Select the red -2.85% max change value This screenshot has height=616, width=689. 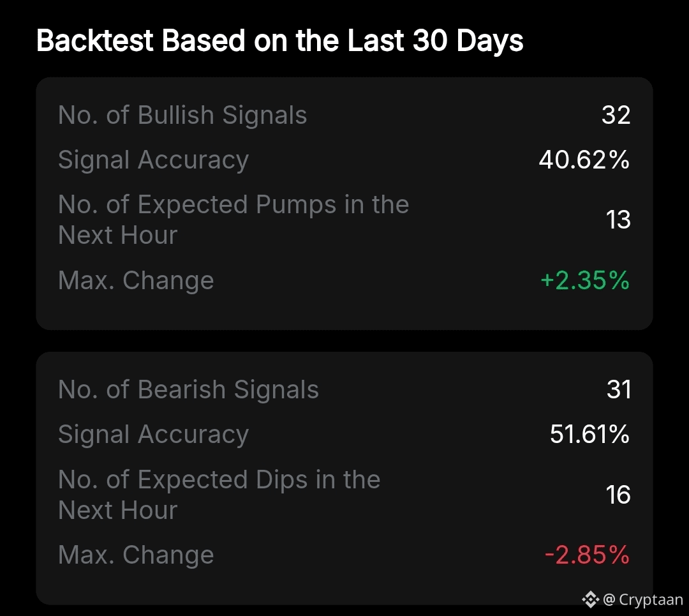pyautogui.click(x=587, y=555)
